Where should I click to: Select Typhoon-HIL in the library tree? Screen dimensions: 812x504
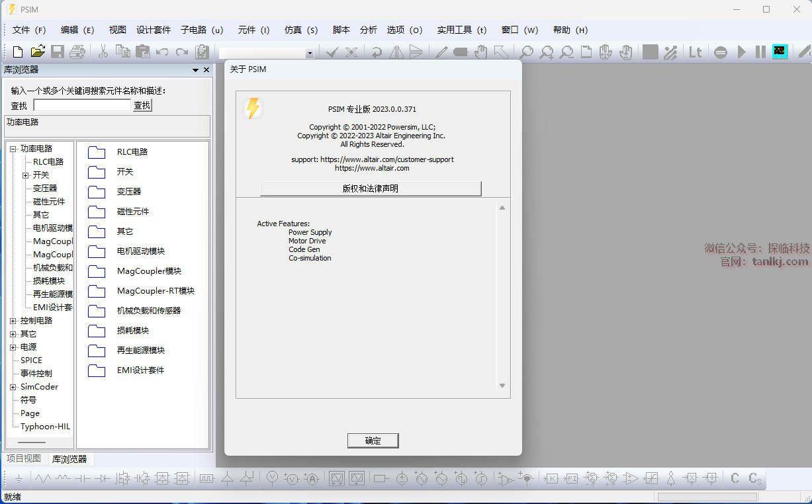(x=45, y=427)
